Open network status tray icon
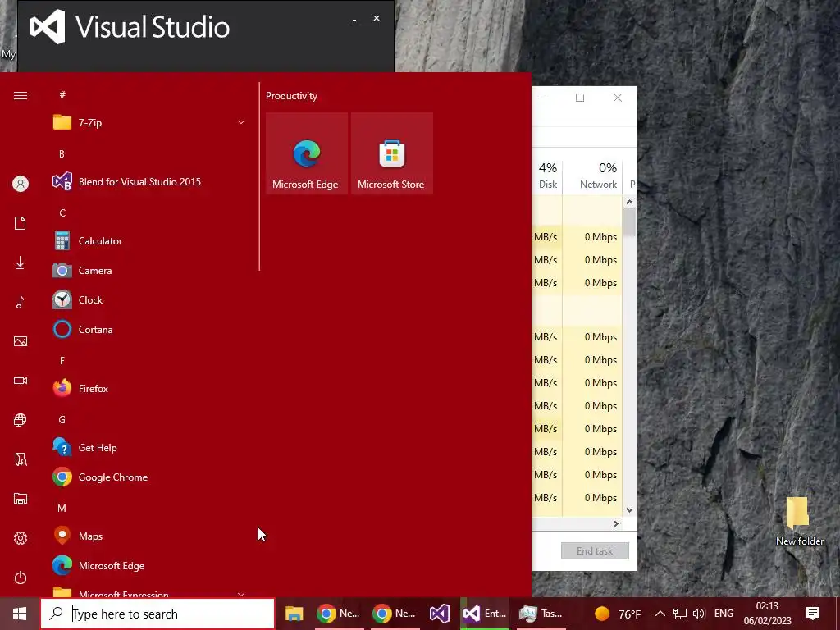840x630 pixels. (x=680, y=614)
